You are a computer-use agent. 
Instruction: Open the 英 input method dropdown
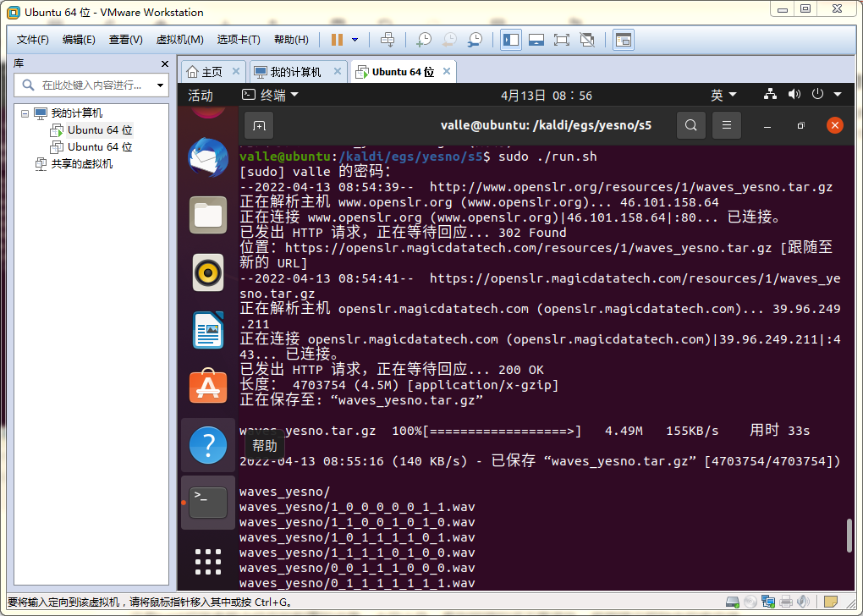723,96
